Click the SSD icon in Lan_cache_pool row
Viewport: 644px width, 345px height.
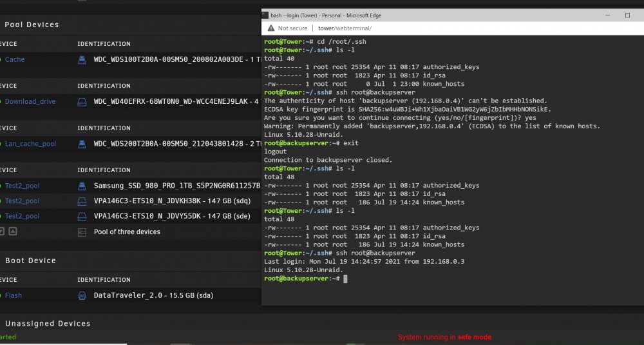pyautogui.click(x=82, y=144)
